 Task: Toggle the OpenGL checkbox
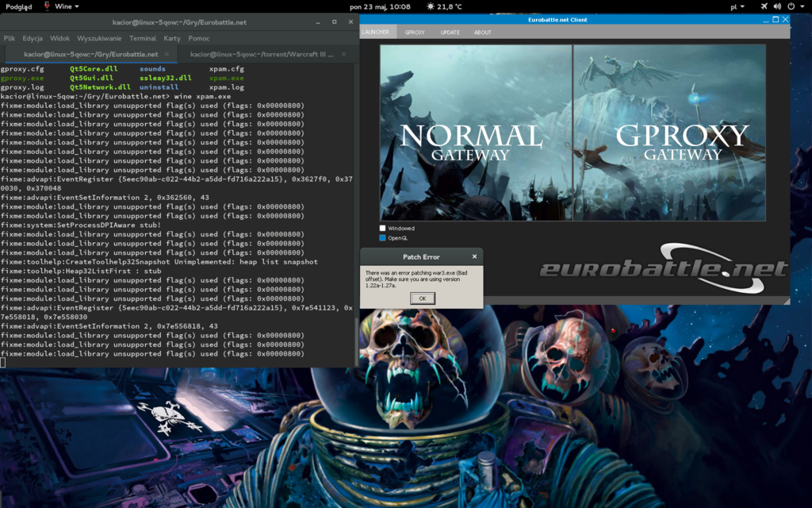(x=382, y=238)
